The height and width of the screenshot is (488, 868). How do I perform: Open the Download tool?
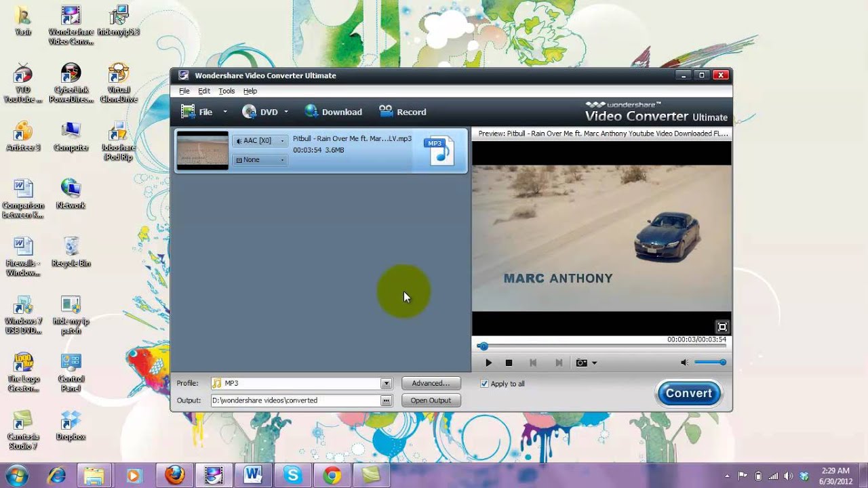click(333, 112)
